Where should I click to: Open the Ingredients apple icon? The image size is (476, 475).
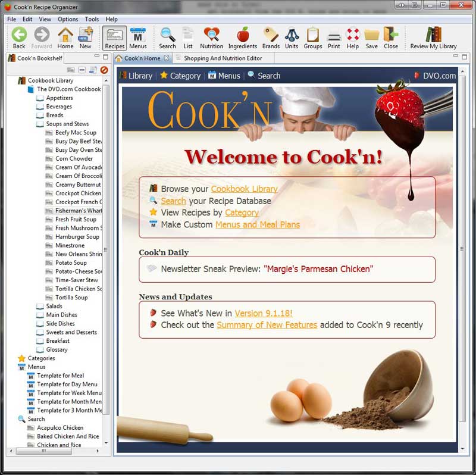click(243, 38)
